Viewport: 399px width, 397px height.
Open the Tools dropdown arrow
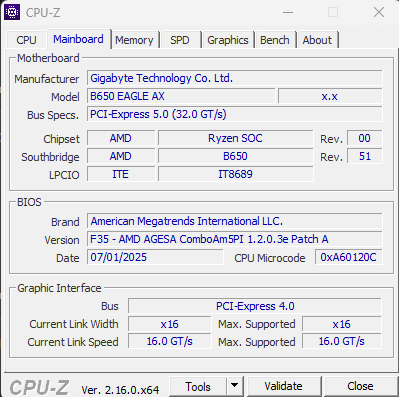[235, 386]
